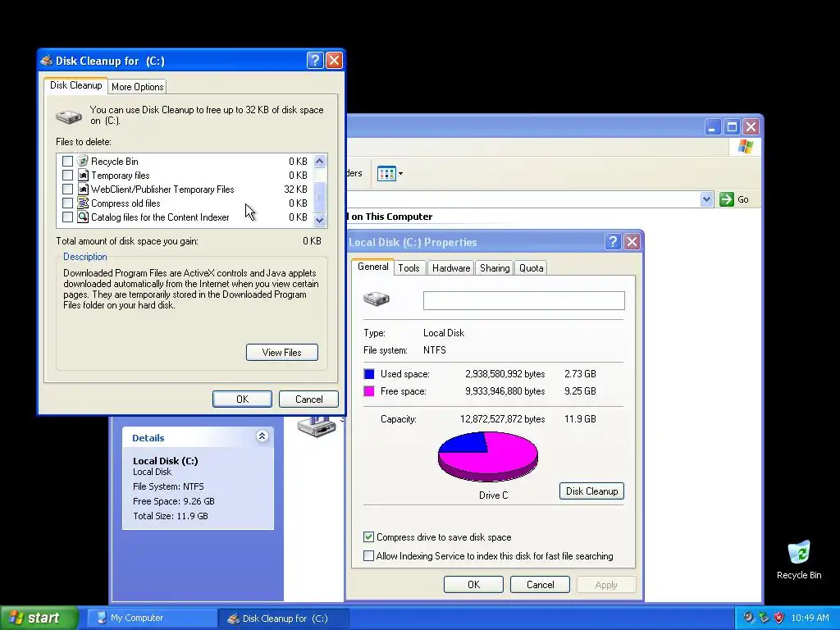Uncheck Compress drive to save disk space
The height and width of the screenshot is (630, 840).
pos(368,536)
